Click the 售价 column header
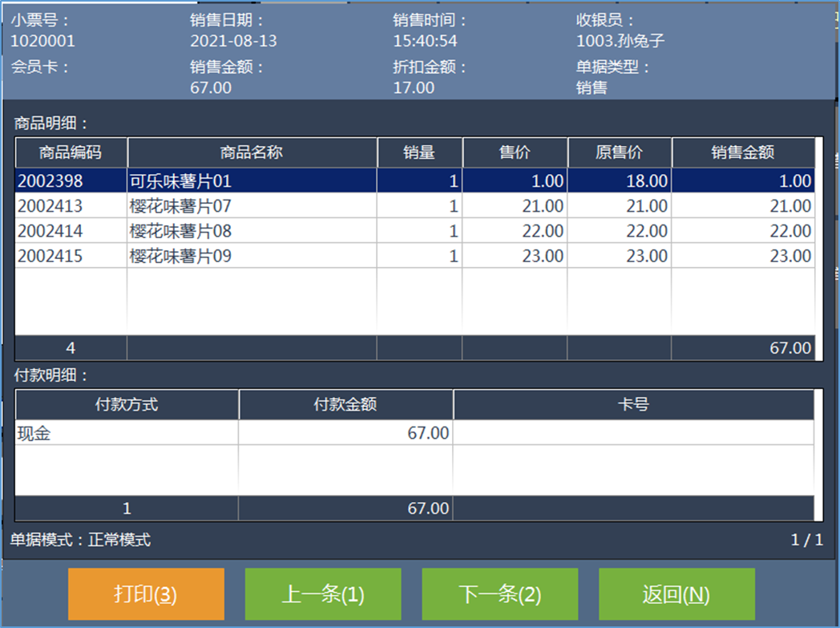This screenshot has width=840, height=628. pyautogui.click(x=515, y=152)
